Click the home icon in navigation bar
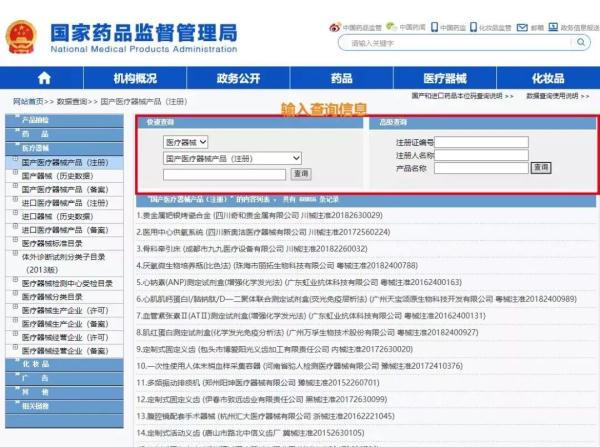 pyautogui.click(x=44, y=77)
